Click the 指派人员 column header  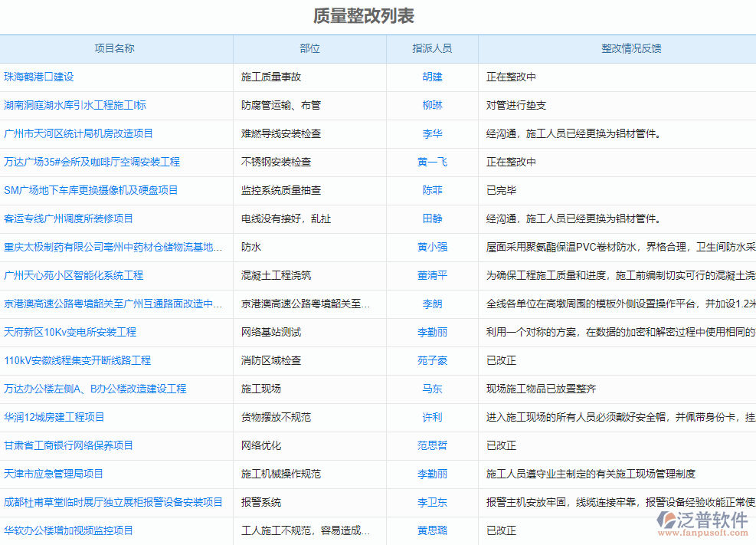click(431, 48)
